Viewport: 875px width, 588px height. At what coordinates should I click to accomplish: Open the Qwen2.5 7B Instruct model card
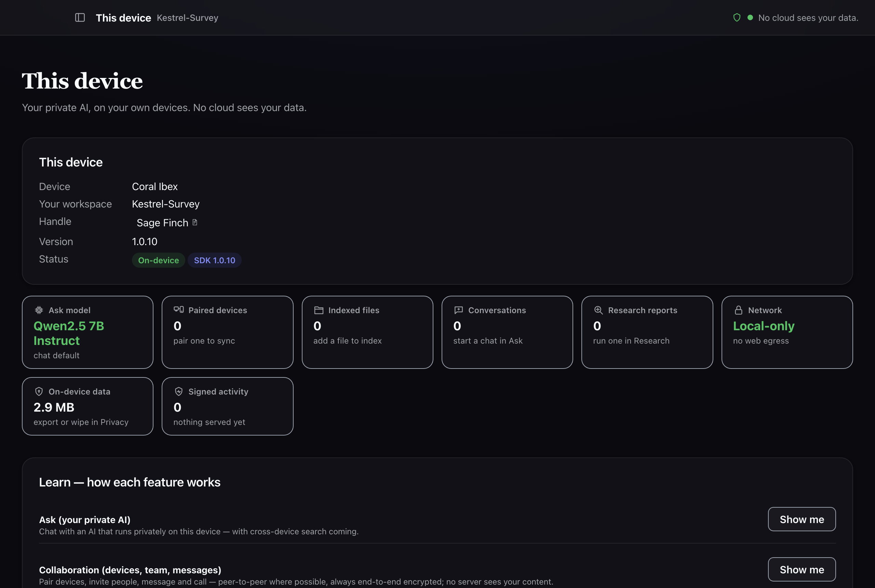coord(88,332)
